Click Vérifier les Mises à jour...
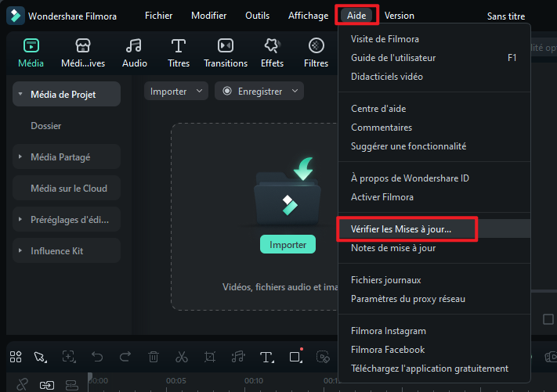 tap(434, 229)
